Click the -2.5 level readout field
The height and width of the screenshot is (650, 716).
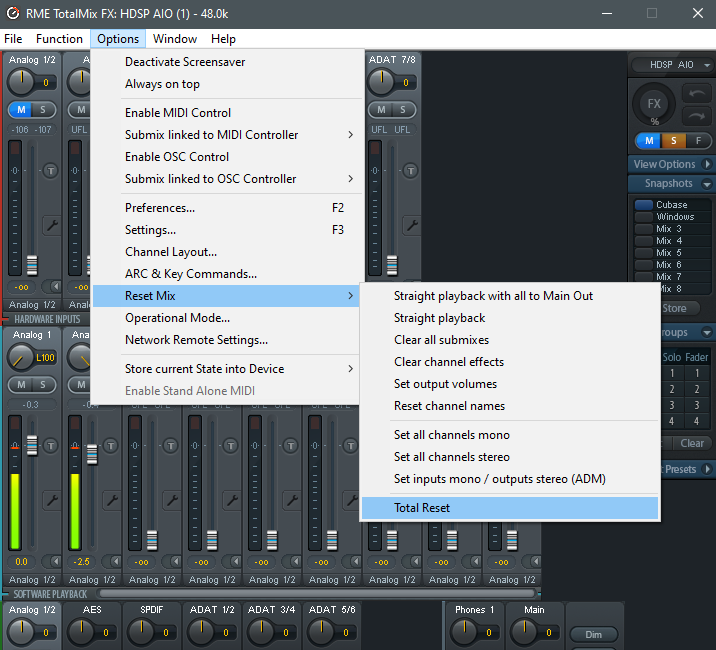(82, 561)
